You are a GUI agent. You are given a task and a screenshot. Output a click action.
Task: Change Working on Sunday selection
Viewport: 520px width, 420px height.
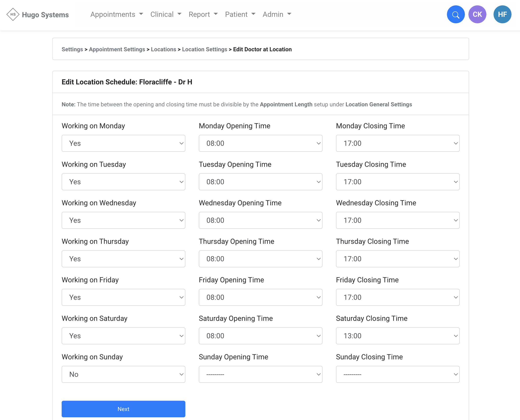click(123, 374)
